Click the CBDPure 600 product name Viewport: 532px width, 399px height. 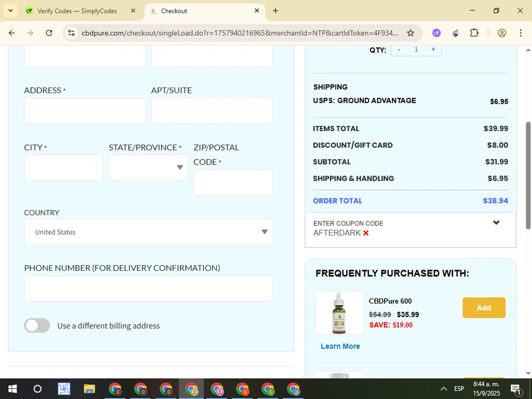390,301
